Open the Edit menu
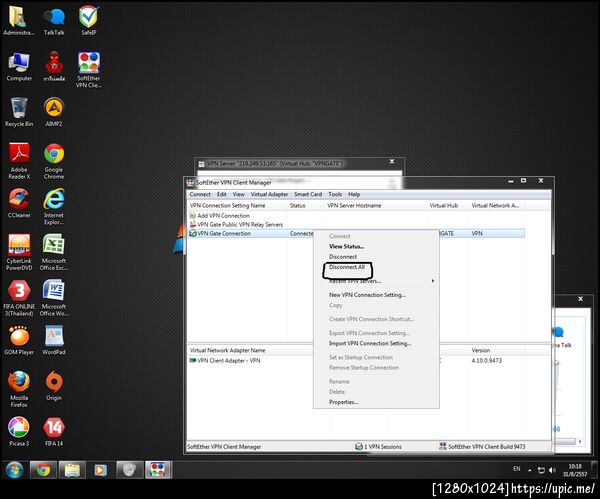 point(222,194)
